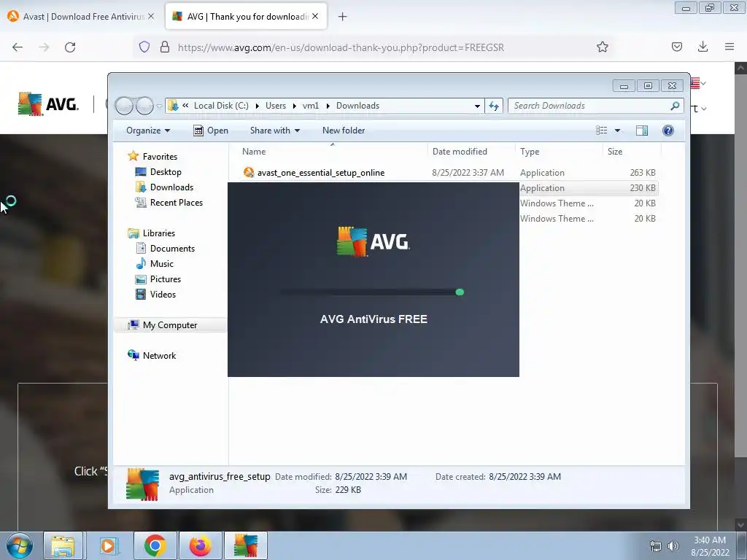Open the Windows Start button
Viewport: 747px width, 560px height.
click(20, 545)
